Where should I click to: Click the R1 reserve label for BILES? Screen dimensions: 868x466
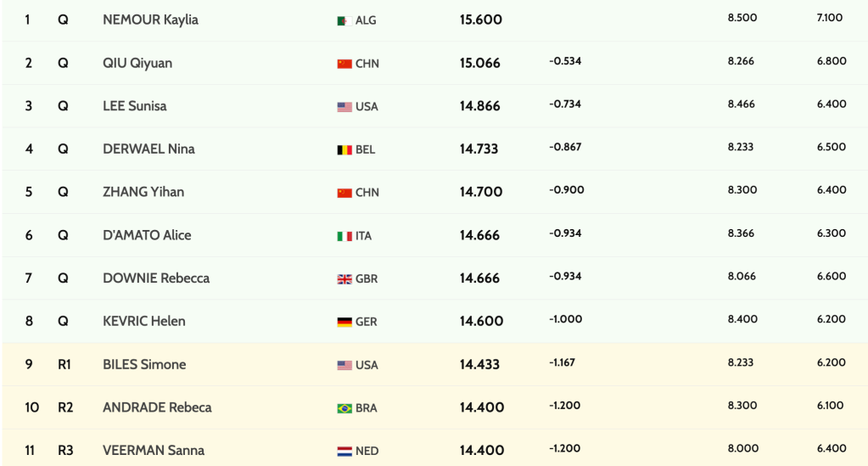pos(64,364)
